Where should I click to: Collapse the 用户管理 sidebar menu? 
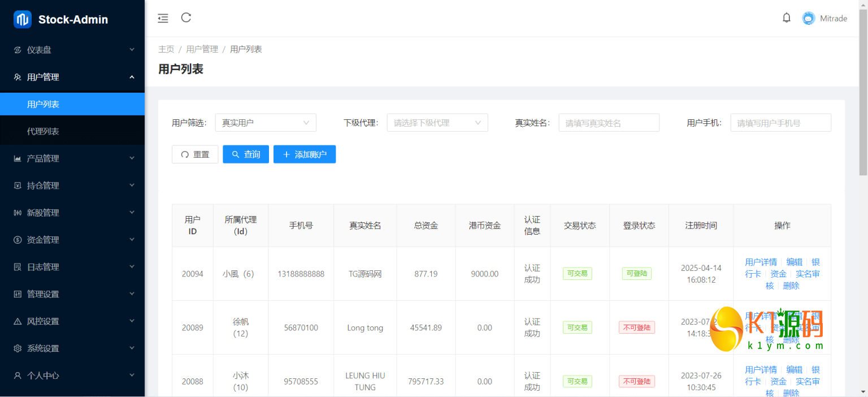coord(72,77)
